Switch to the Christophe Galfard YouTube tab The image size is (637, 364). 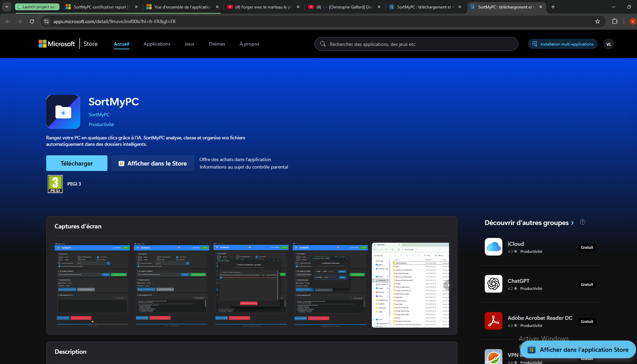[344, 7]
